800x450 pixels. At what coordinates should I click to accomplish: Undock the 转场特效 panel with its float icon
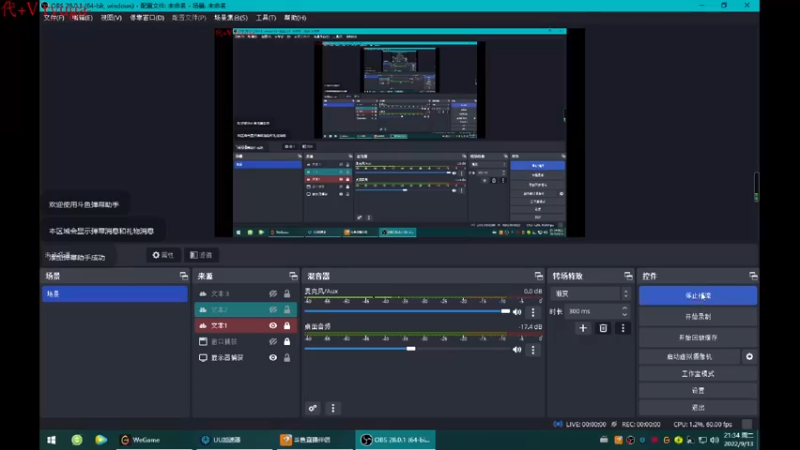pyautogui.click(x=628, y=276)
